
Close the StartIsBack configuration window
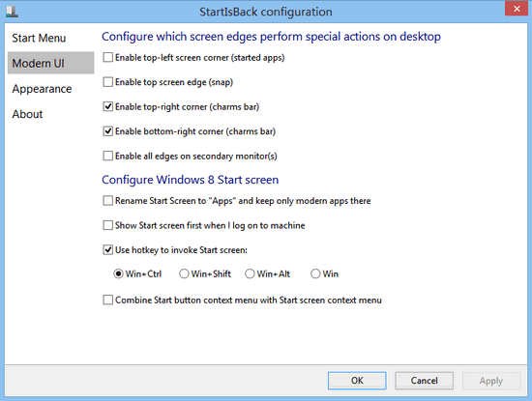(x=517, y=9)
